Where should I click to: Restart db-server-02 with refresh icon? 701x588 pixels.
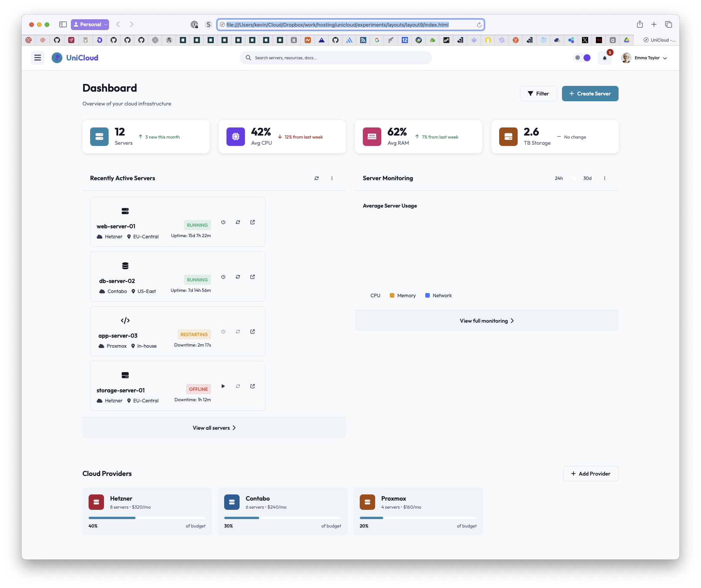pyautogui.click(x=238, y=277)
